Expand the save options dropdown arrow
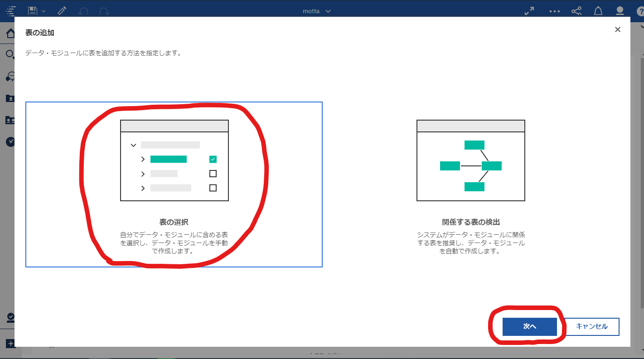This screenshot has height=359, width=644. 44,11
